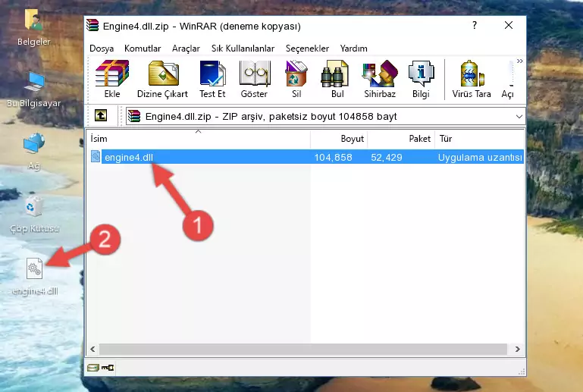Screen dimensions: 583x392
Task: Click the Ekle (add) toolbar icon
Action: click(112, 79)
